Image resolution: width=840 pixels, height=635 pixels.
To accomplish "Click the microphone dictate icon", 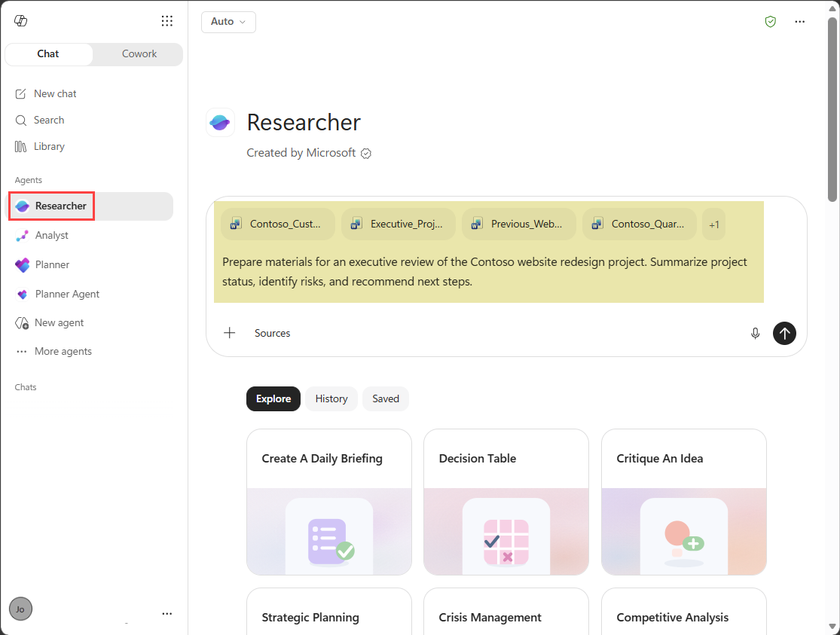I will (x=756, y=333).
